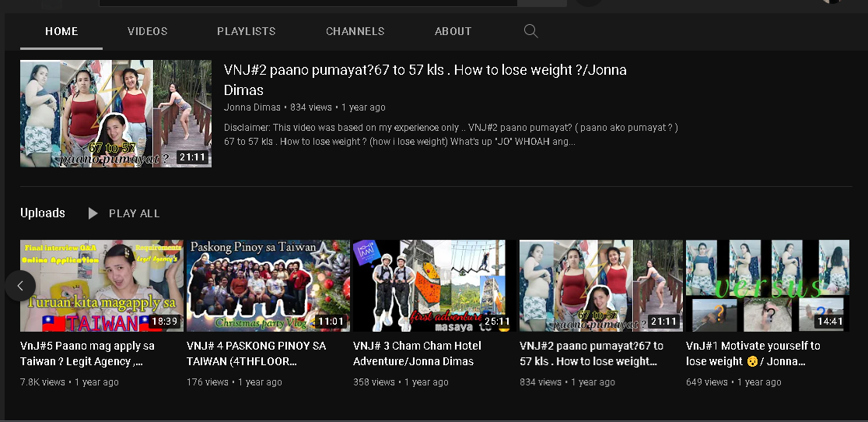The image size is (868, 422).
Task: Click the 7.8K views text
Action: [43, 382]
